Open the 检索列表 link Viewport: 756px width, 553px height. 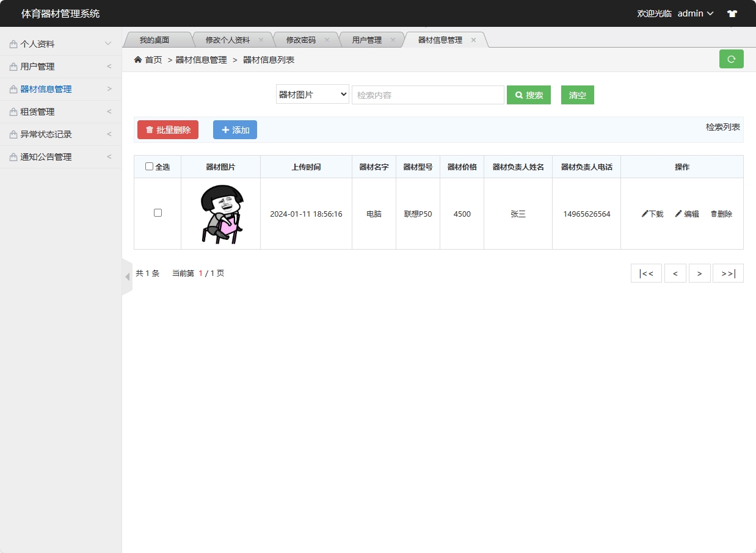tap(723, 126)
